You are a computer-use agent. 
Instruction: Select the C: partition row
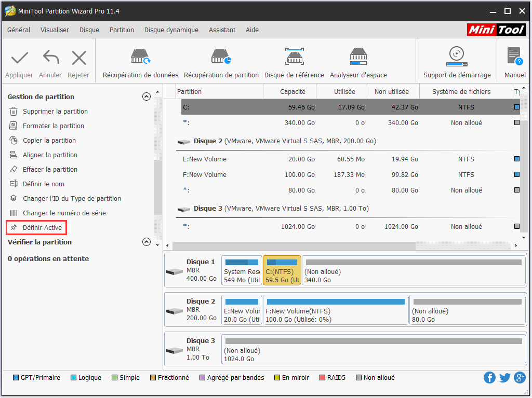click(351, 107)
